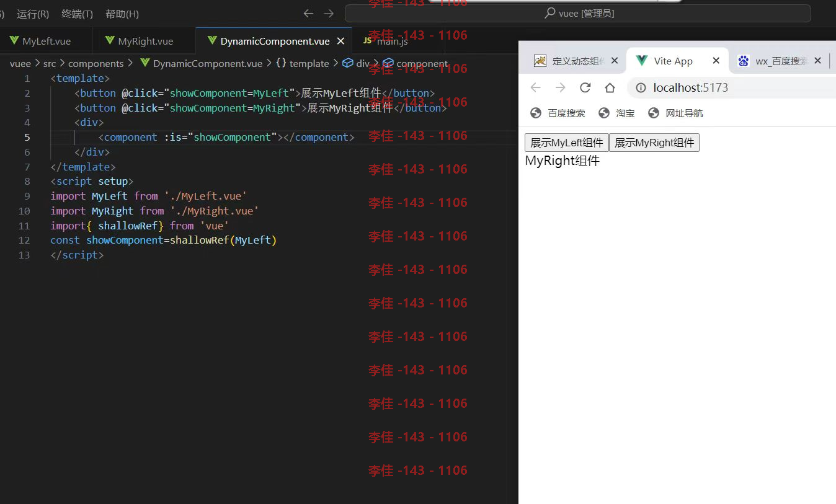The width and height of the screenshot is (836, 504).
Task: Click the :is="showComponent" attribute text
Action: 220,137
